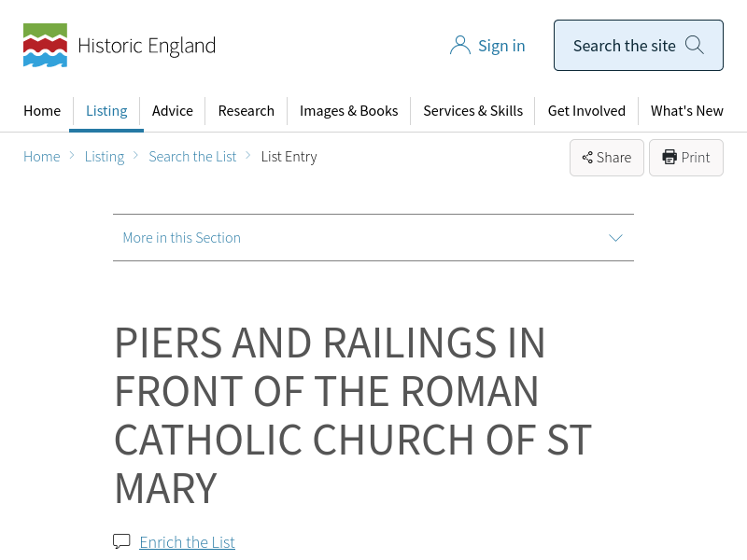747x560 pixels.
Task: Open the More in this Section dropdown
Action: point(182,238)
